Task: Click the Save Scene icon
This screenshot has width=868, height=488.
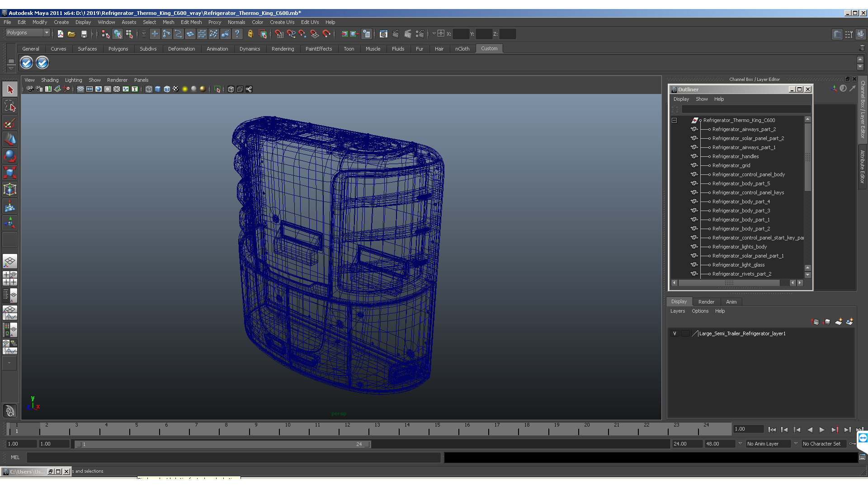Action: coord(84,34)
